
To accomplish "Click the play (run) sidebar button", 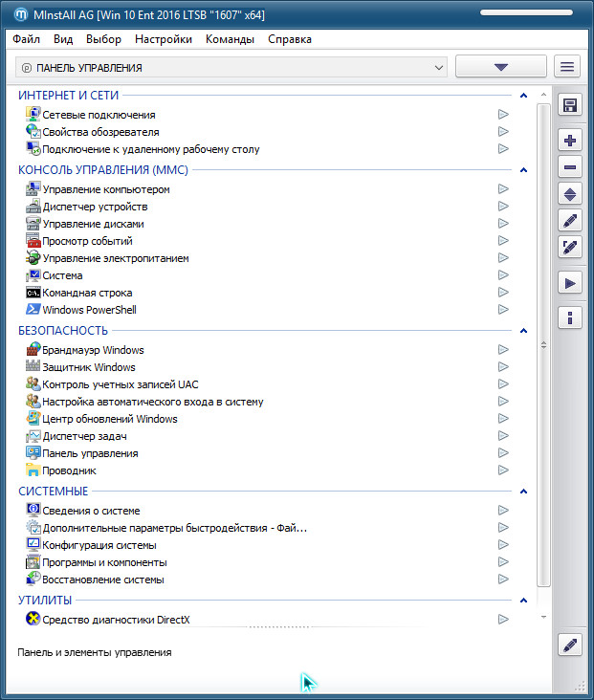I will click(x=569, y=283).
